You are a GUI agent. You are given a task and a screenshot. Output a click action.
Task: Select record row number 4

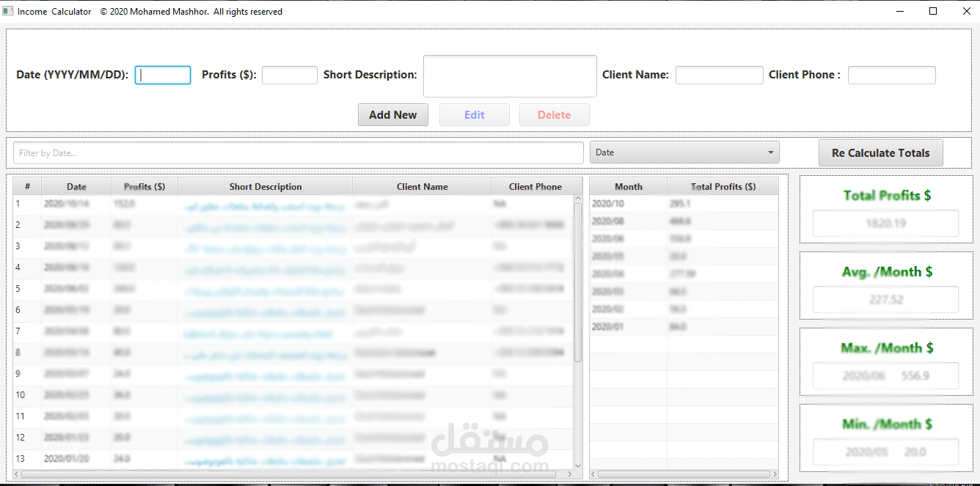(x=293, y=268)
